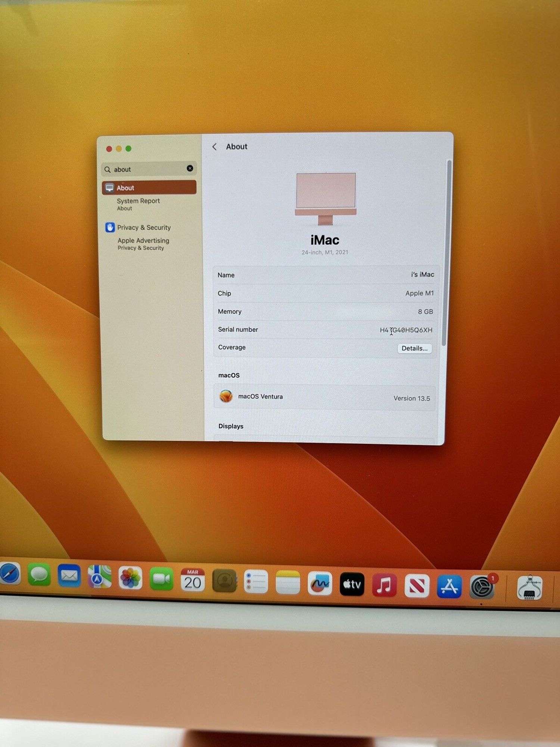
Task: Open Photos app in Dock
Action: click(x=130, y=578)
